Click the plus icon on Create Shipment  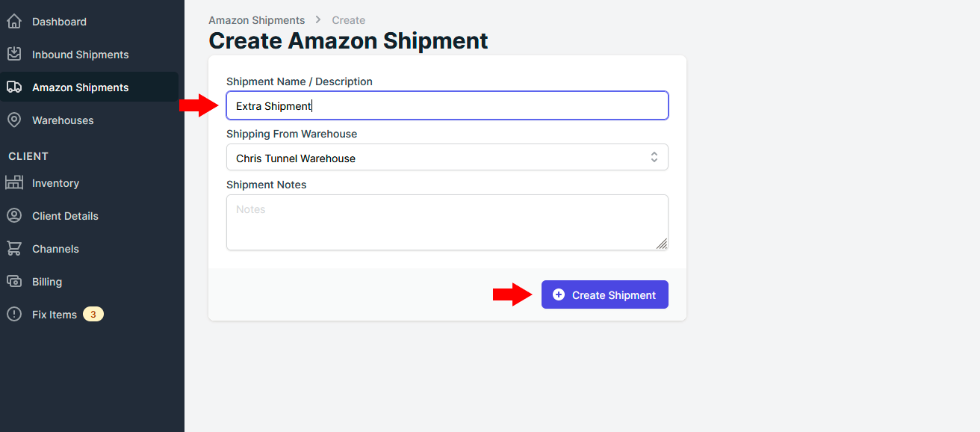pos(559,295)
